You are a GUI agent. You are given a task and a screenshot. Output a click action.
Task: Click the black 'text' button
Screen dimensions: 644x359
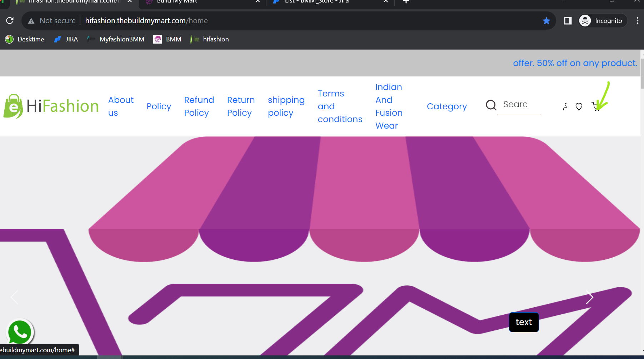pyautogui.click(x=524, y=322)
